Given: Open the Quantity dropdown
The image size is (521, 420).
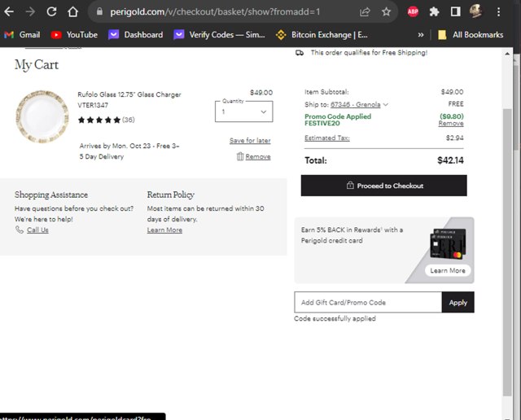Looking at the screenshot, I should [244, 112].
